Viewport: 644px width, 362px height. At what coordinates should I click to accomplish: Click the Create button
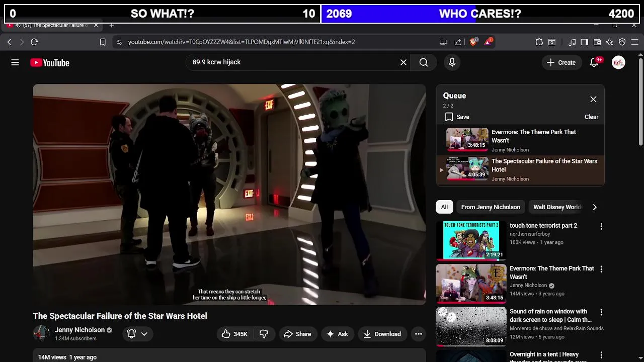(561, 62)
